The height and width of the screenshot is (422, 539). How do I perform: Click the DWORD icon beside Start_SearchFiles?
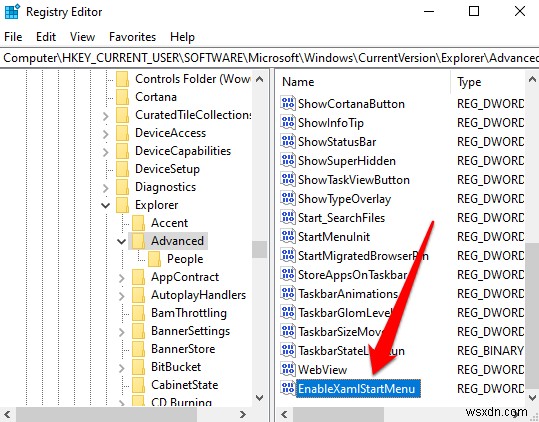[288, 217]
